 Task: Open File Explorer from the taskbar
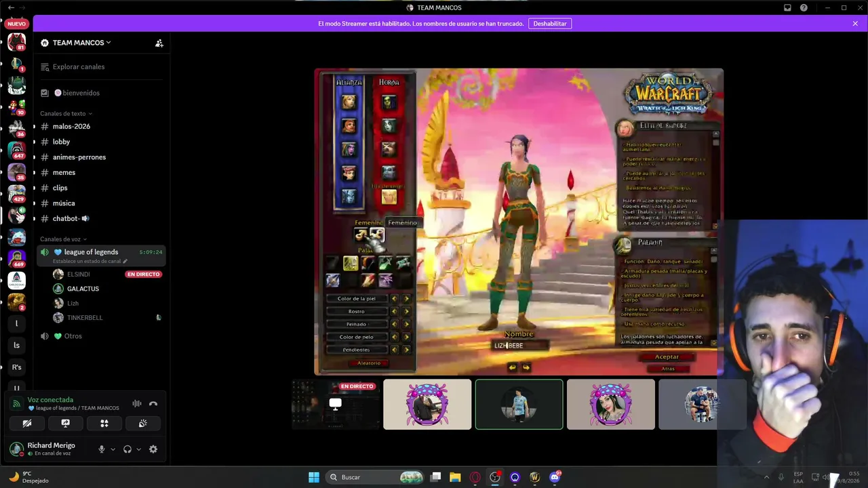pos(455,477)
